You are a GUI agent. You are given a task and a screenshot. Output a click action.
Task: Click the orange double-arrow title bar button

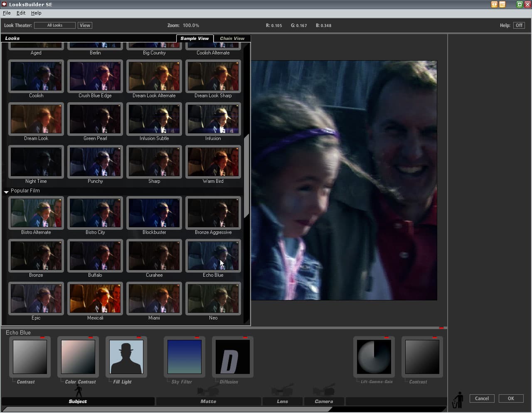(494, 4)
